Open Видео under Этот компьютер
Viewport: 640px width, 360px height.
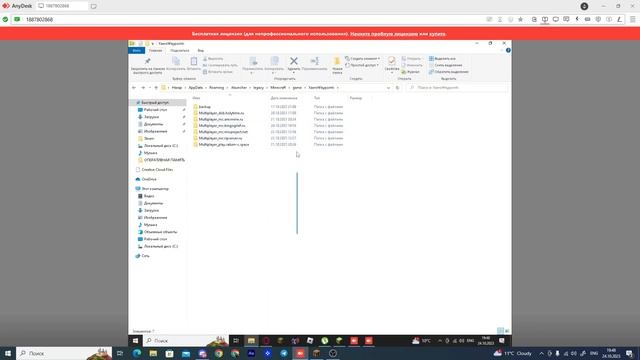149,196
